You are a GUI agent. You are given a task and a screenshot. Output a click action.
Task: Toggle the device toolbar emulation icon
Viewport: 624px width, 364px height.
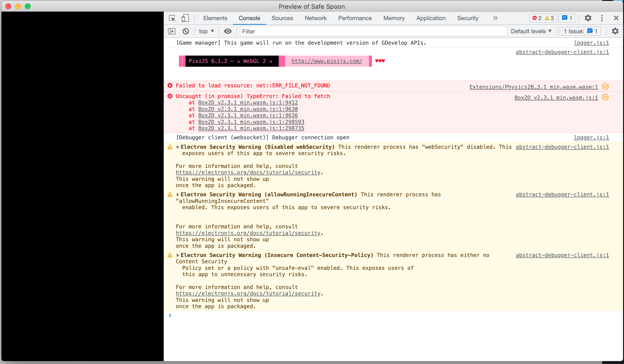pos(185,18)
